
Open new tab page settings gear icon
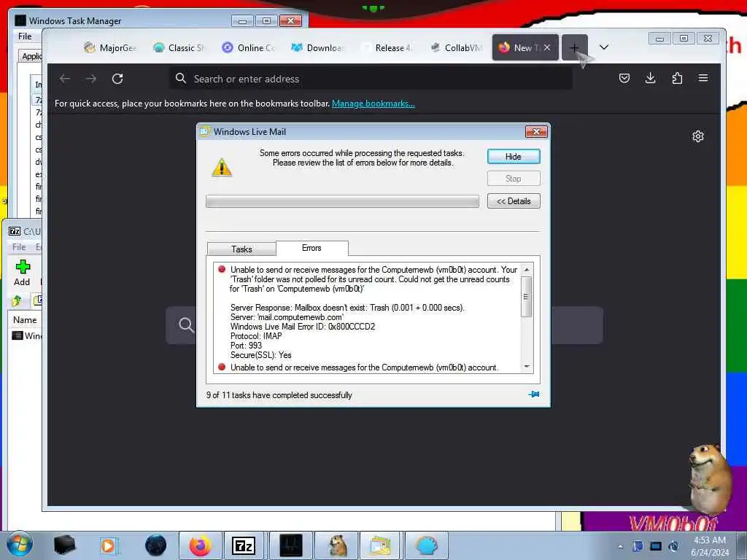698,136
